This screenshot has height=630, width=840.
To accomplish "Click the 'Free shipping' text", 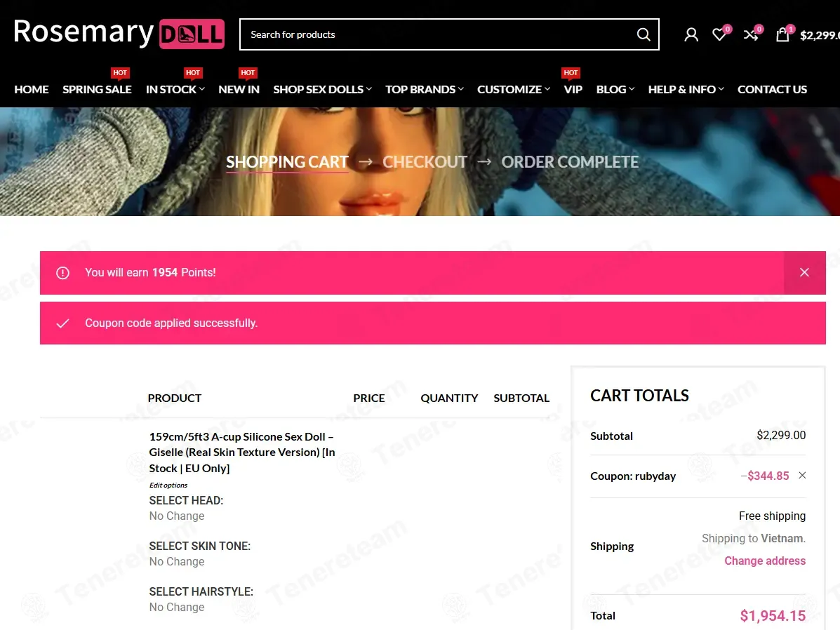I will (x=772, y=516).
